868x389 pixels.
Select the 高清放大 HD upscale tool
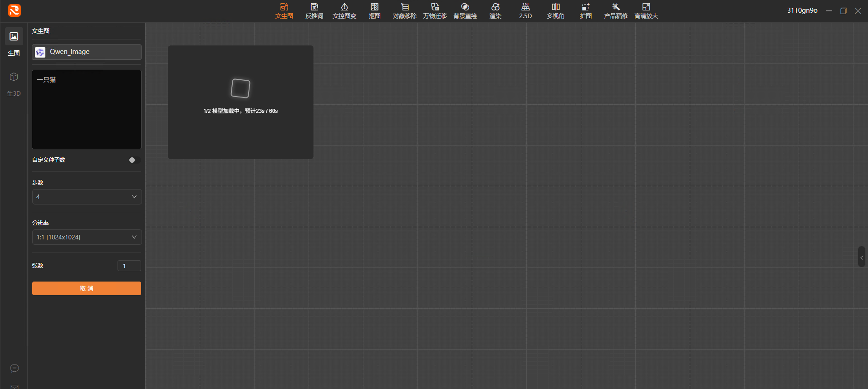[646, 11]
